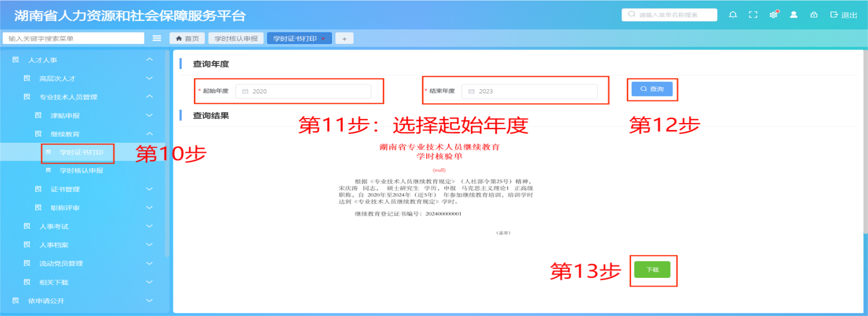Open the user profile icon

[x=794, y=15]
